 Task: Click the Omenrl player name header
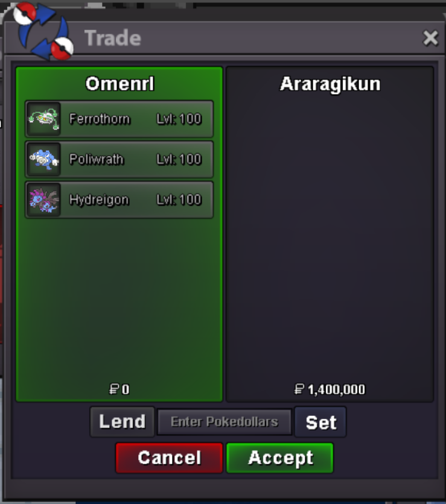[x=119, y=84]
